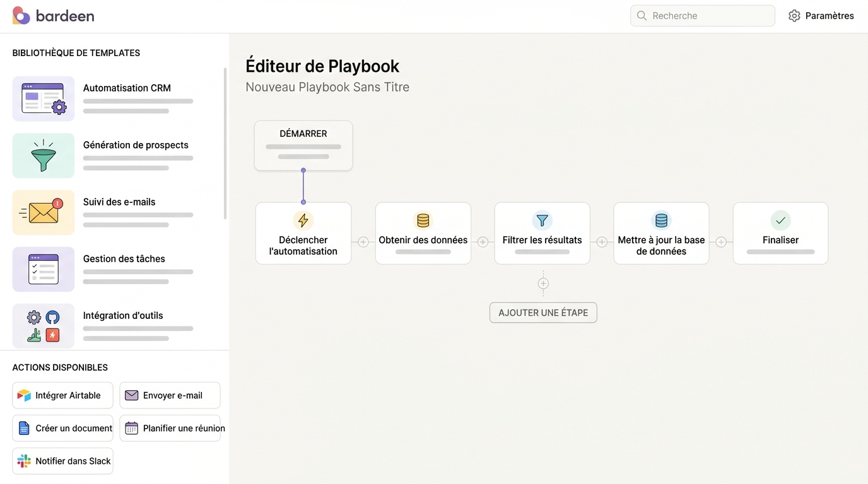Click the ACTIONS DISPONIBLES heading
Viewport: 868px width, 484px height.
(60, 367)
